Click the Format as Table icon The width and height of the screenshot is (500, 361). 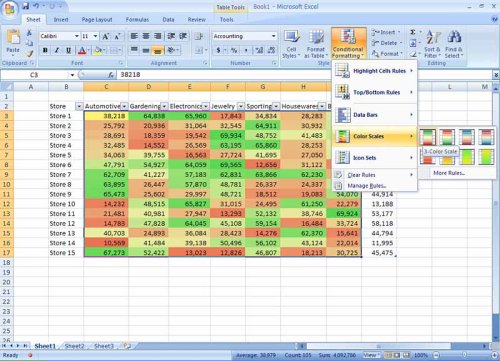point(316,44)
